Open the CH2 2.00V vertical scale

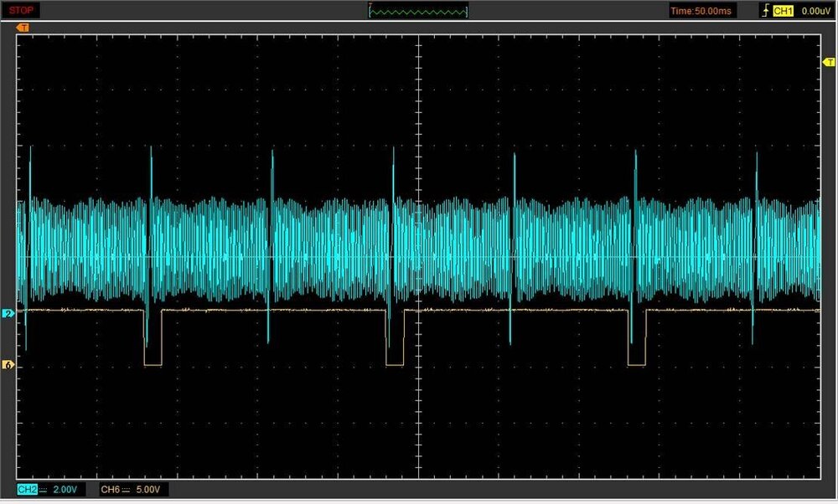point(65,489)
